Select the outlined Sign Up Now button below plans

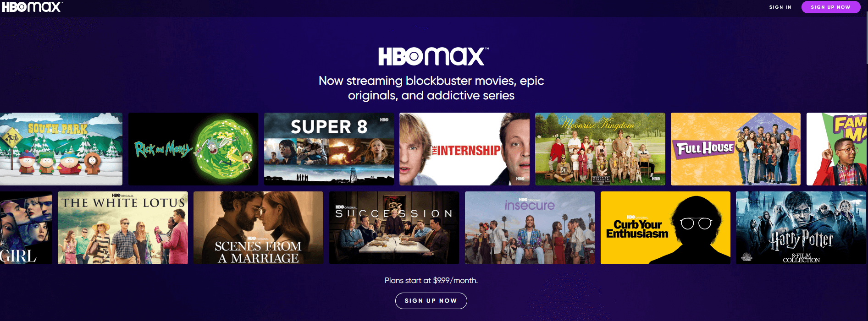tap(431, 301)
